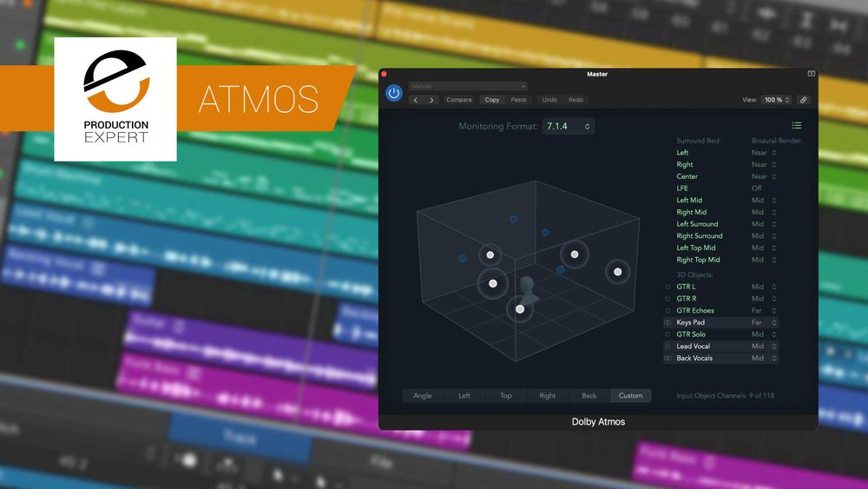Select the Back Vocals object row
The width and height of the screenshot is (868, 489).
[720, 359]
